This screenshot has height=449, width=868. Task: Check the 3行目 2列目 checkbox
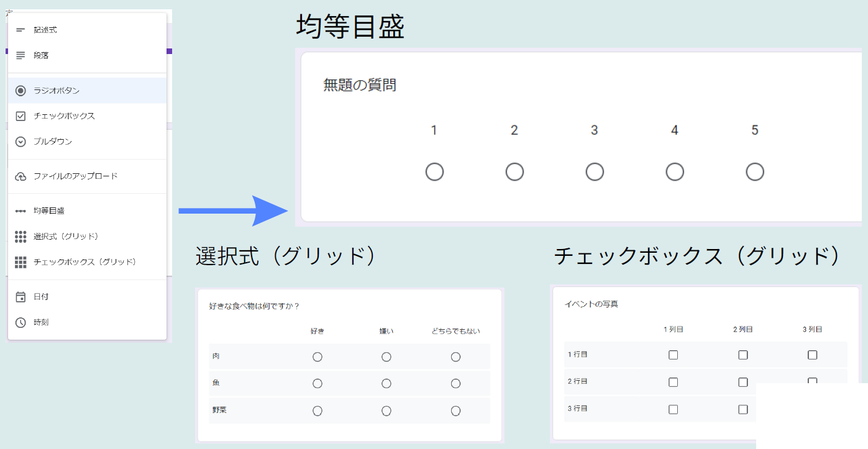point(742,409)
